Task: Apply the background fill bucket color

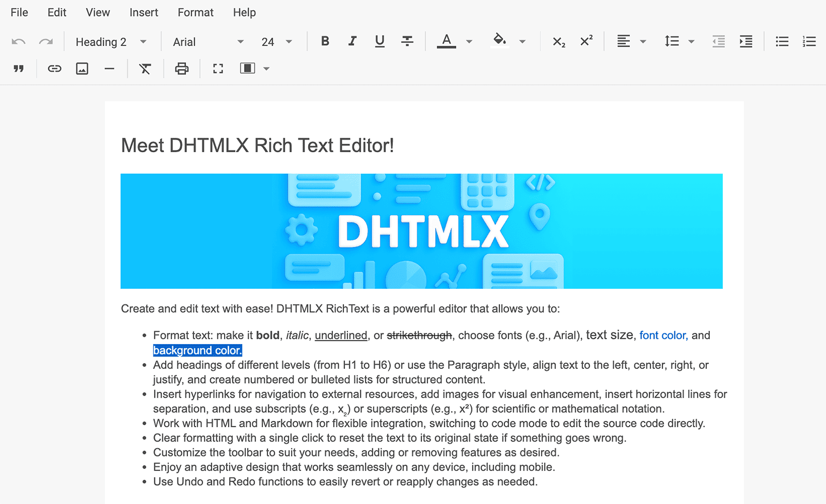Action: (x=499, y=41)
